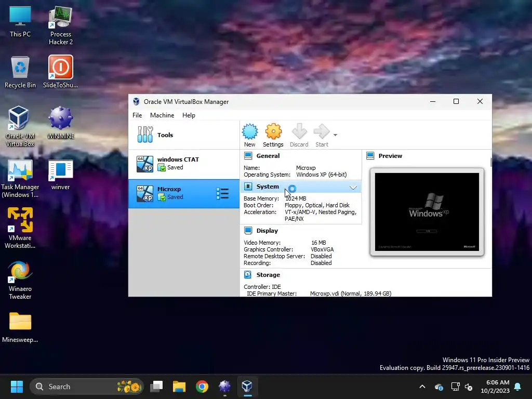Click the Storage section disk icon
This screenshot has height=399, width=532.
(x=248, y=275)
